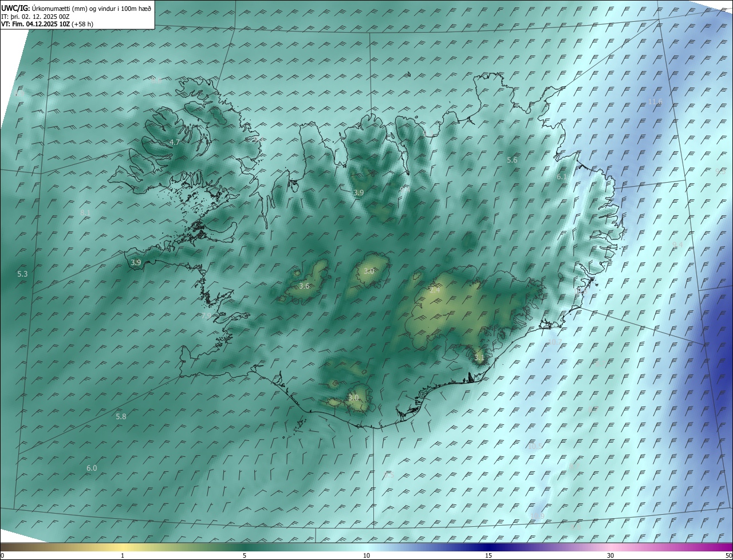The width and height of the screenshot is (733, 560).
Task: Click the 3.9 value on Snæfellsnes peninsula
Action: (x=136, y=262)
